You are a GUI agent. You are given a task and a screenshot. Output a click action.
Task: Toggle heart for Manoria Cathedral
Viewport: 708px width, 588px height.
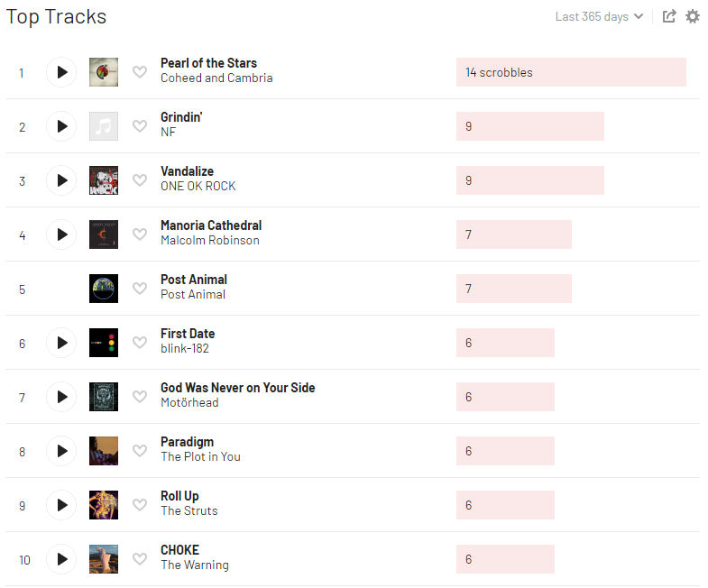point(140,234)
